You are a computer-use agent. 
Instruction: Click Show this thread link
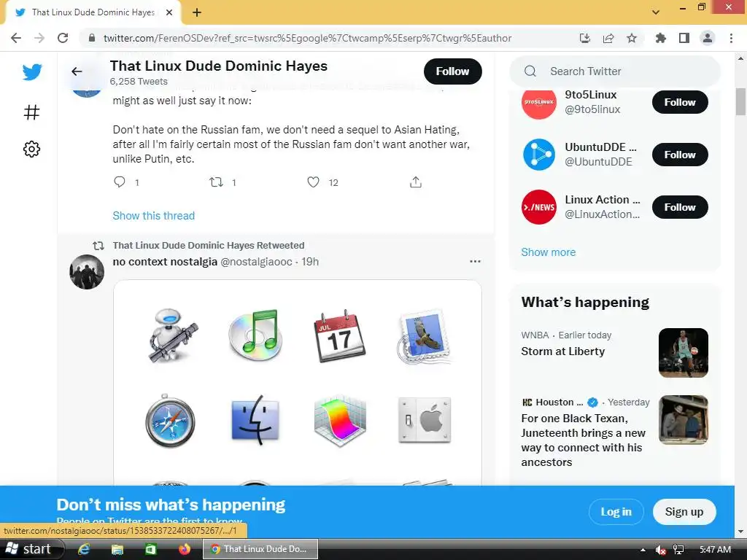[153, 216]
